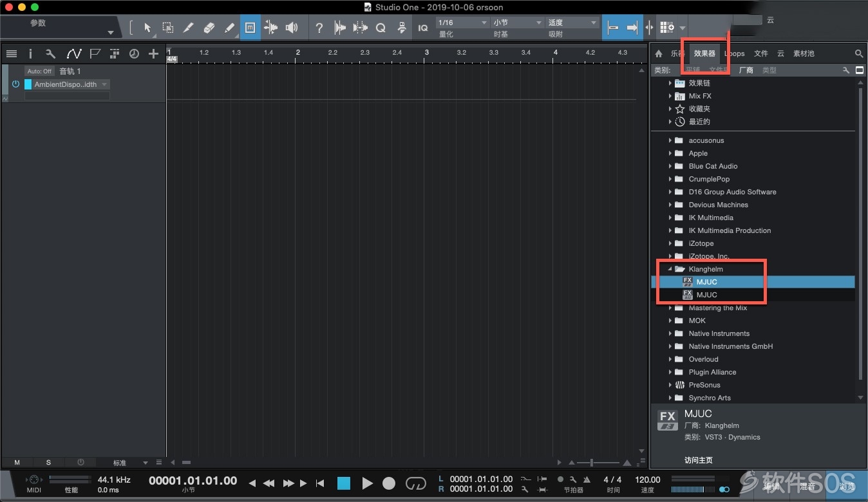
Task: Switch to the 素材池 browser tab
Action: pos(804,53)
